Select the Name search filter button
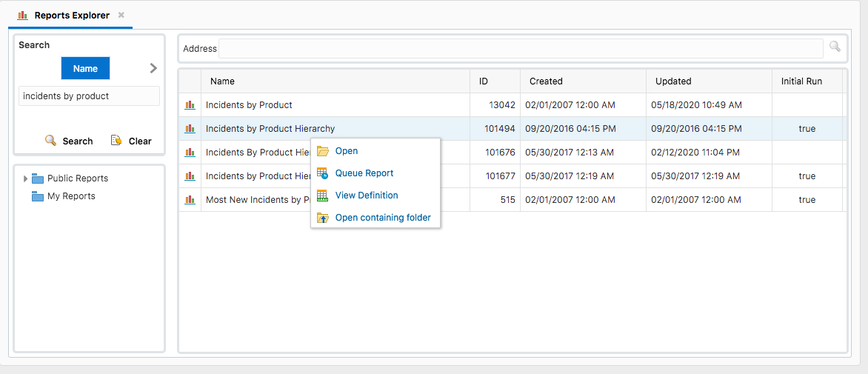 point(85,68)
